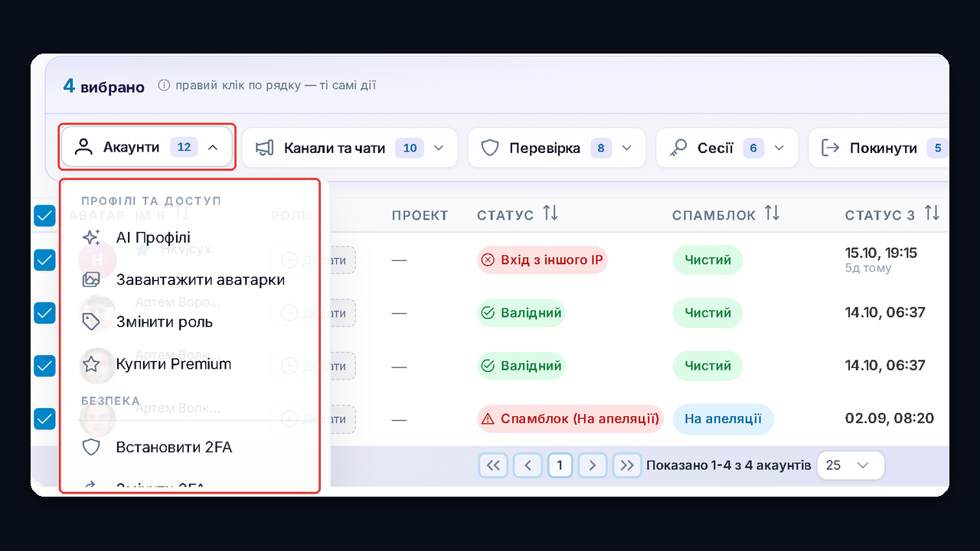Click the Вхід з іншого IP status badge
Viewport: 980px width, 551px height.
[x=542, y=260]
